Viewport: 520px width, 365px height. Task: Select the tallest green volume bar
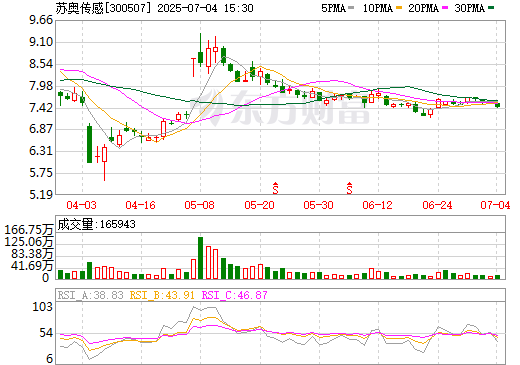coord(200,258)
